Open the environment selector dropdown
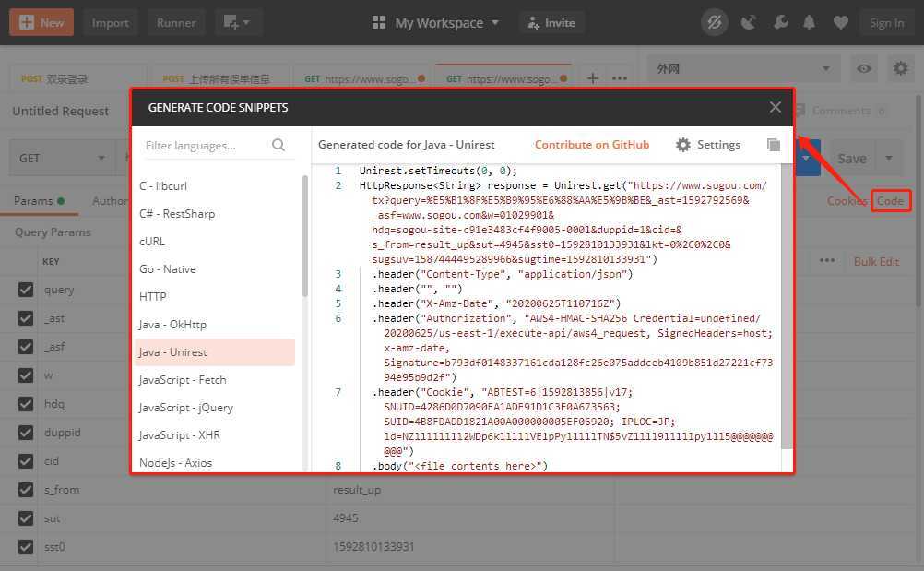The image size is (924, 571). coord(743,69)
